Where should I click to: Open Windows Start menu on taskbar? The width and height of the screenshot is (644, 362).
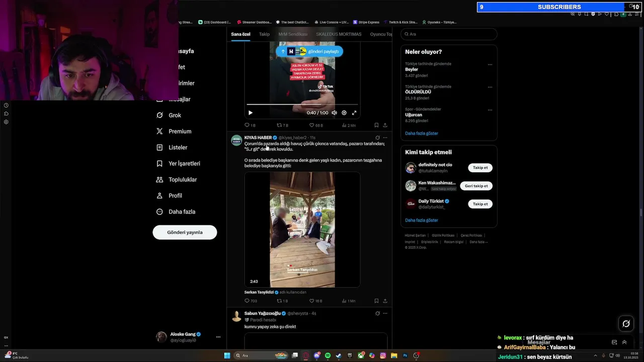227,355
